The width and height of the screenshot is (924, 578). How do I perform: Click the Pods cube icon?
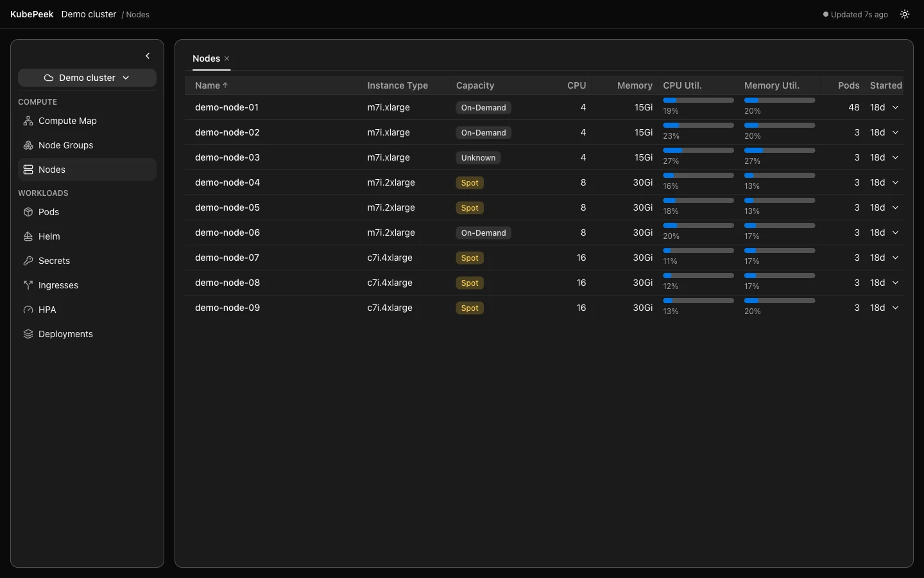[x=28, y=212]
